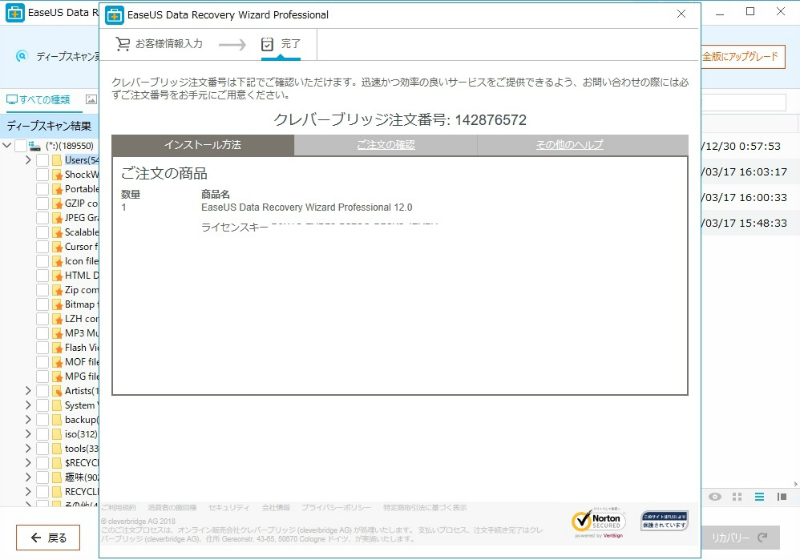Click the deep scan magnifier icon in the main window
800x560 pixels.
[21, 56]
